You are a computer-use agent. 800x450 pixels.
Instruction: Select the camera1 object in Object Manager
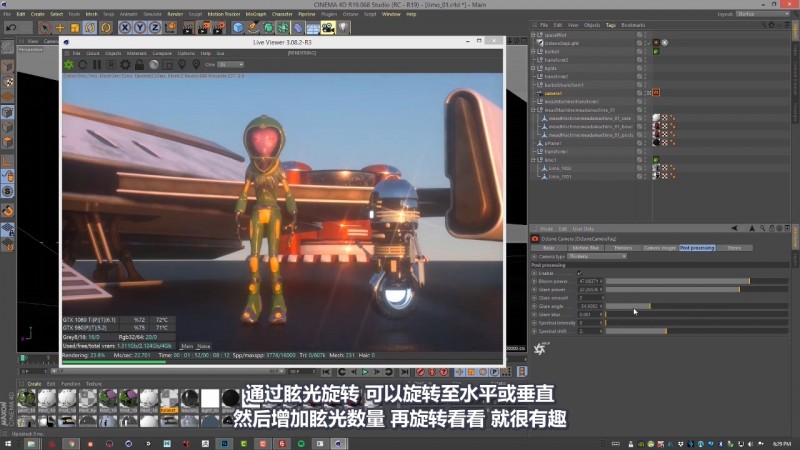553,93
